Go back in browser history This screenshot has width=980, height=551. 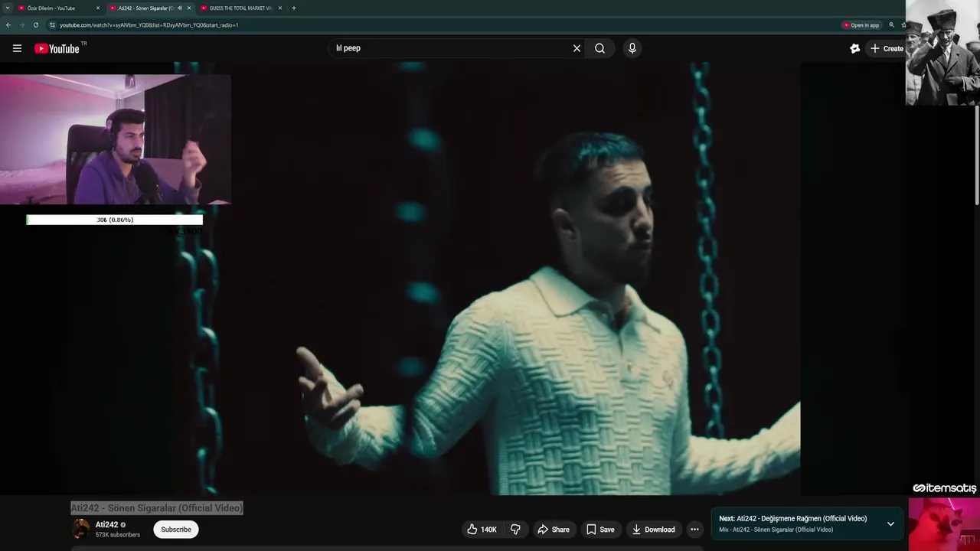point(8,25)
